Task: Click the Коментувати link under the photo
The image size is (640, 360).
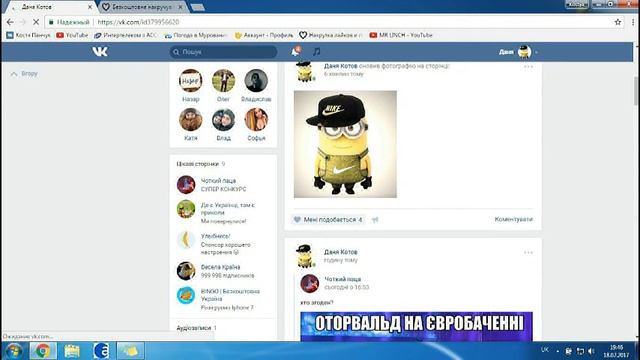Action: tap(513, 219)
